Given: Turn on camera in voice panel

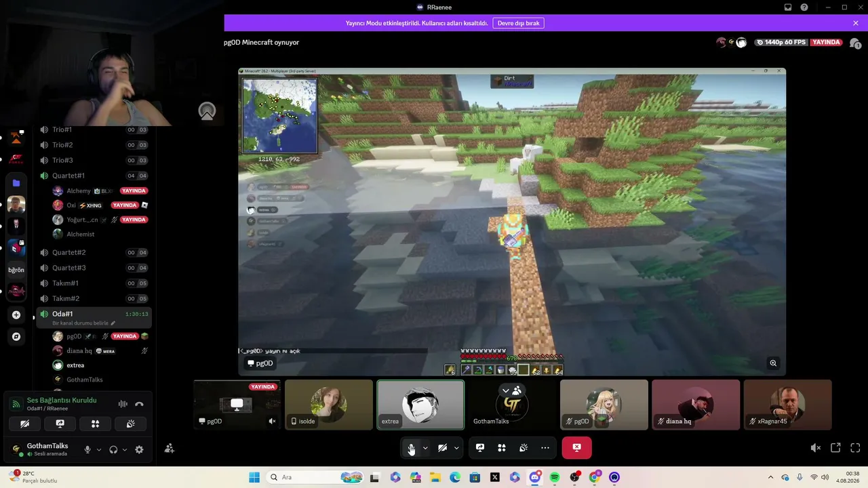Looking at the screenshot, I should click(25, 424).
